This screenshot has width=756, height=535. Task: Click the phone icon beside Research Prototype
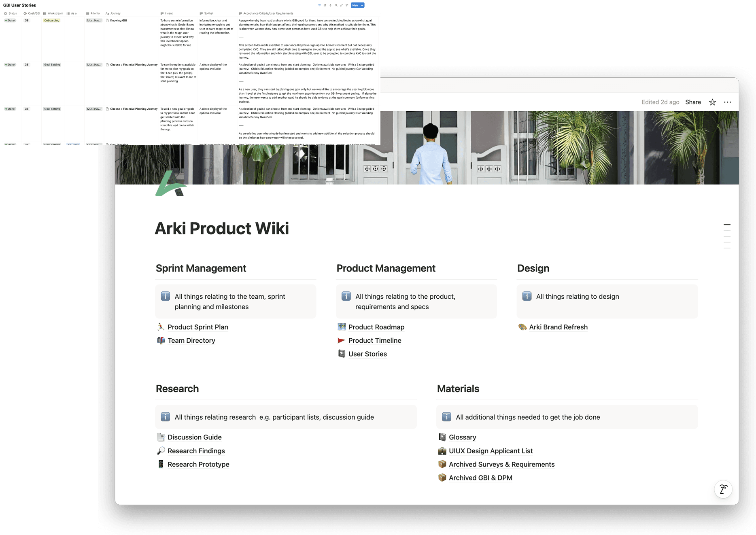(161, 464)
